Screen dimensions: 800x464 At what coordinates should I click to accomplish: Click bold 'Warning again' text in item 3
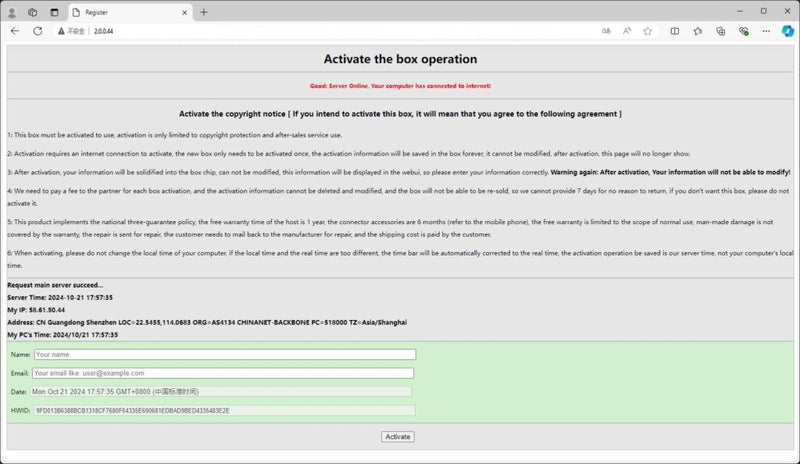(x=670, y=173)
